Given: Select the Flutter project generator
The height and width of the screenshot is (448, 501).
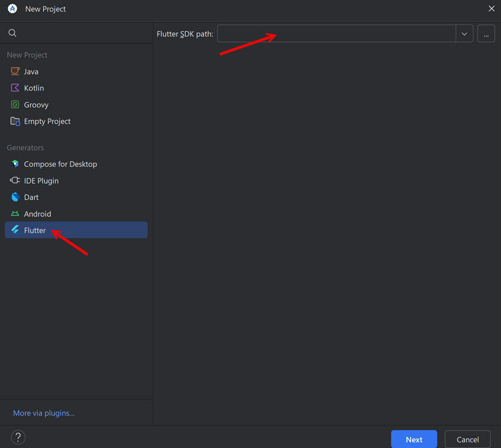Looking at the screenshot, I should [35, 230].
